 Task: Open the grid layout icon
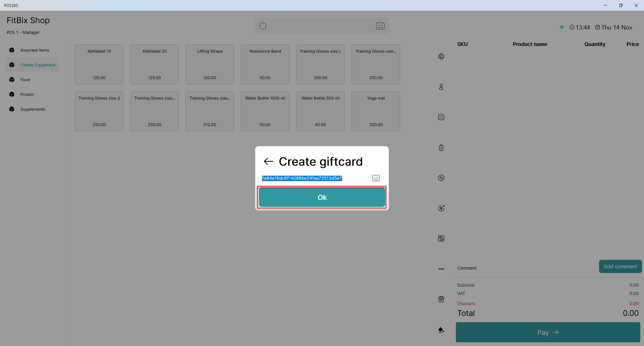click(x=441, y=238)
